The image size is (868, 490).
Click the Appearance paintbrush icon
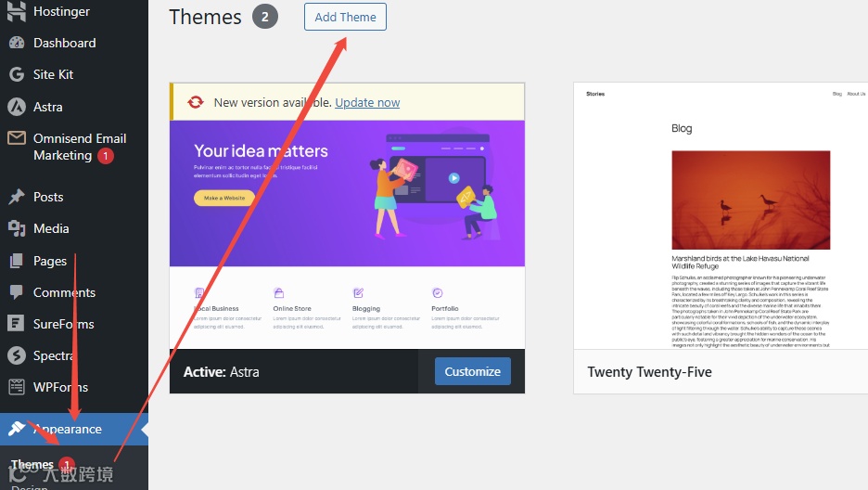(17, 428)
